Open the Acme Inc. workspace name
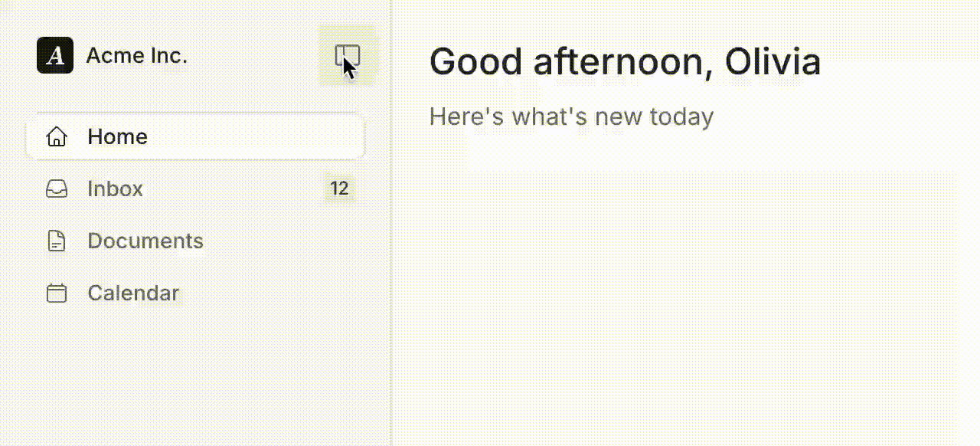 [x=136, y=56]
